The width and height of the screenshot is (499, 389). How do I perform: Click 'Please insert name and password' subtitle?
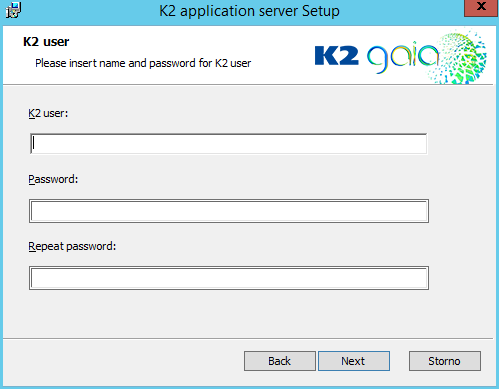(x=143, y=63)
